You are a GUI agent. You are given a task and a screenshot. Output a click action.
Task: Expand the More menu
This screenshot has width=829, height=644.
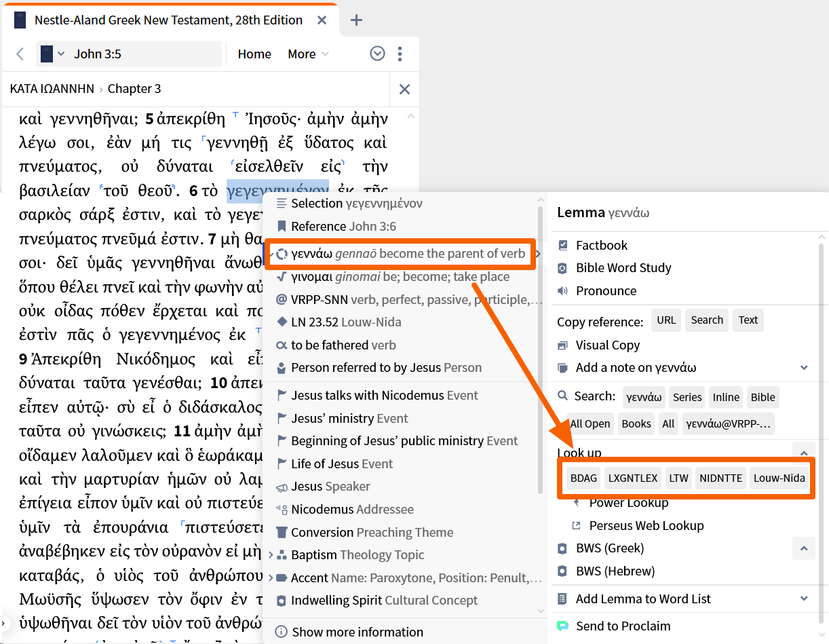[308, 54]
